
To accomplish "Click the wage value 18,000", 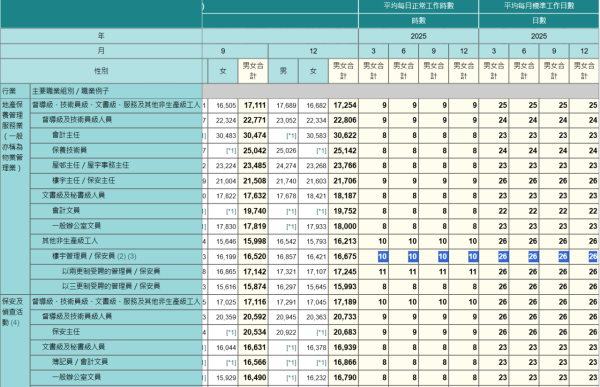I will point(345,226).
